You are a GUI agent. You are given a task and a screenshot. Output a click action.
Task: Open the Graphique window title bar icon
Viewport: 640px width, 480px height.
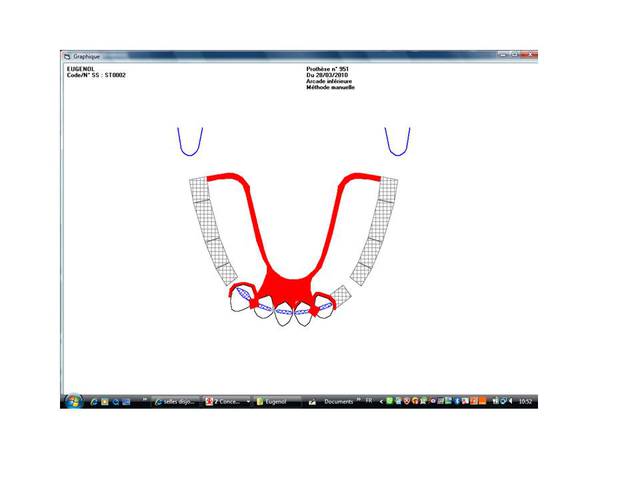coord(67,57)
